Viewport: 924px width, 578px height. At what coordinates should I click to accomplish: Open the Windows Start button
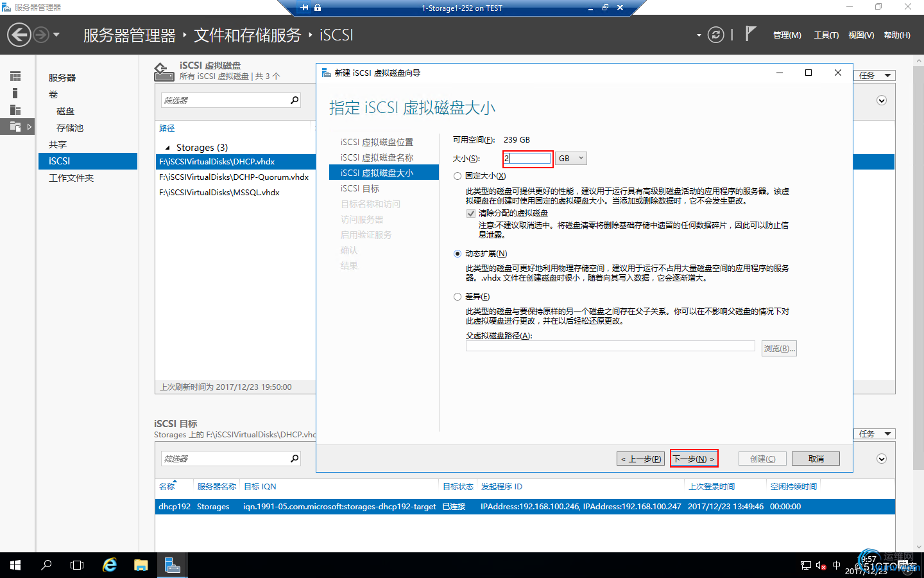(15, 565)
